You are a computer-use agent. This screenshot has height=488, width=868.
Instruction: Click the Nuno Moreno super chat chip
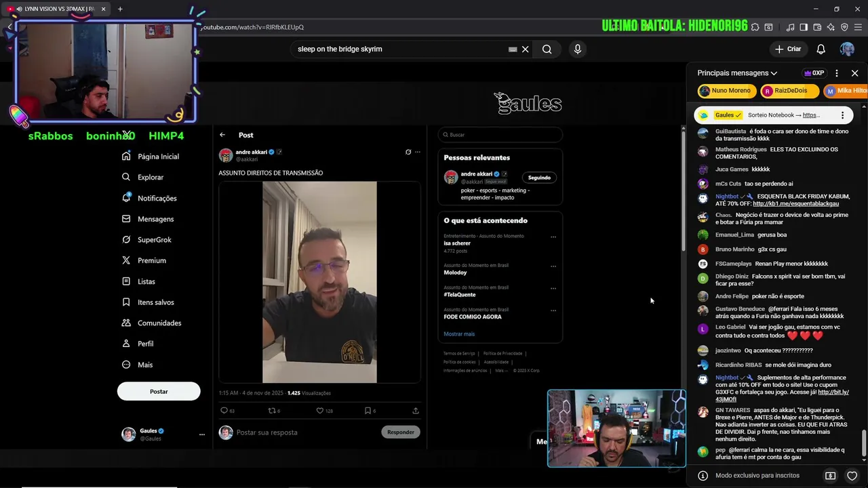pyautogui.click(x=726, y=91)
